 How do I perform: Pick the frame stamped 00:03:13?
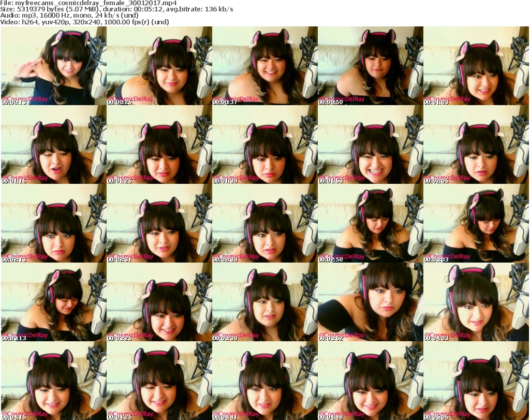[x=54, y=302]
